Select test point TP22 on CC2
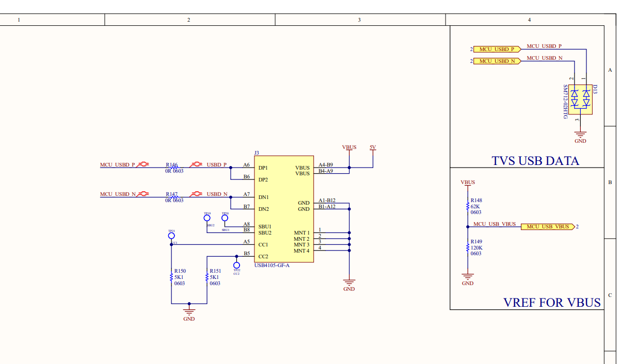The image size is (620, 364). click(236, 264)
